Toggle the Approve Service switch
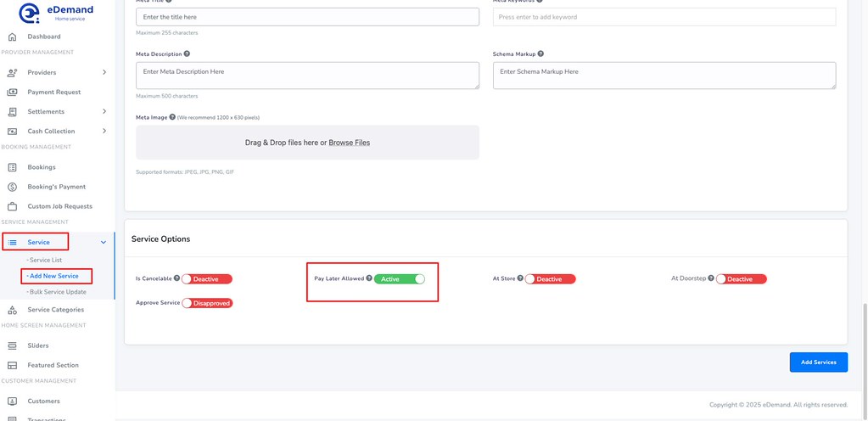Image resolution: width=868 pixels, height=421 pixels. coord(207,303)
